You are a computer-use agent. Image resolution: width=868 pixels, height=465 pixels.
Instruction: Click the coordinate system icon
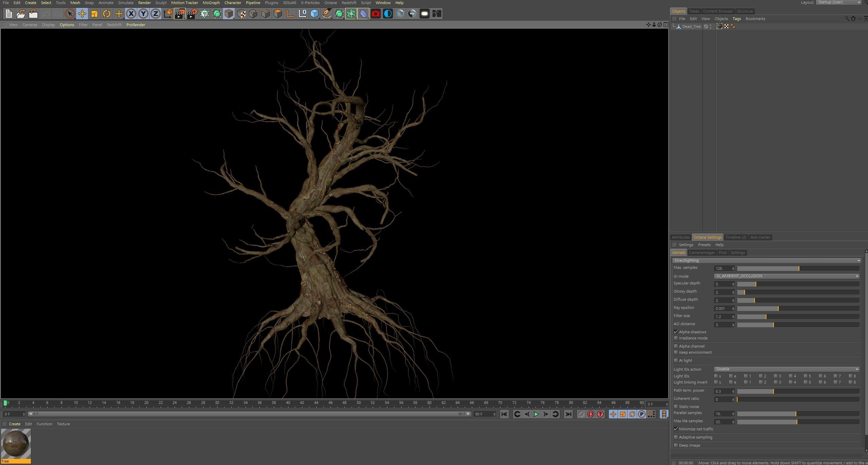click(x=167, y=14)
